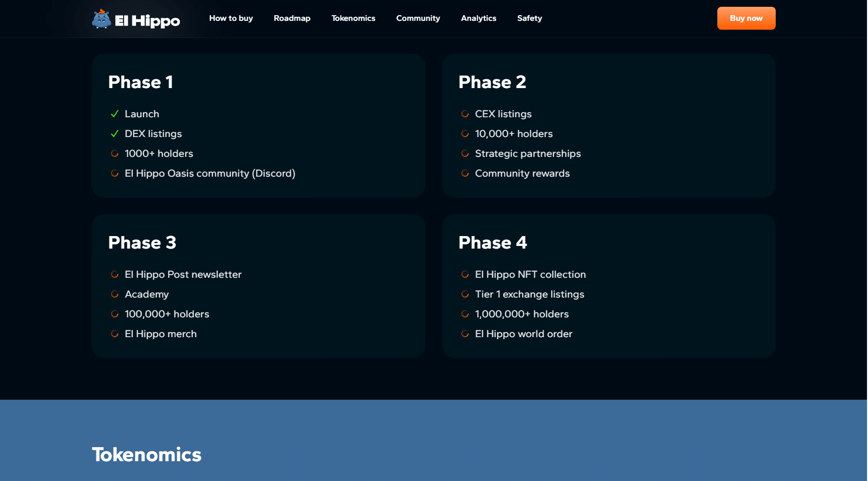The height and width of the screenshot is (481, 868).
Task: Click the pending icon beside 1,000,000+ holders
Action: coord(465,314)
